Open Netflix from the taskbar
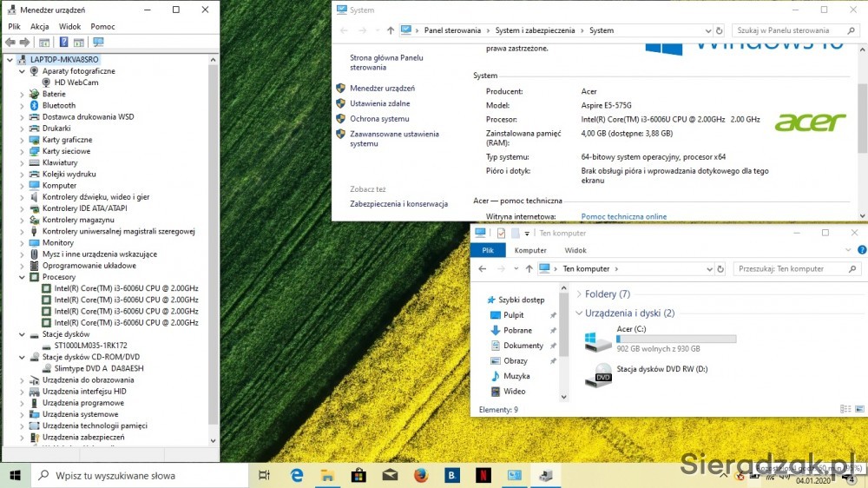Screen dimensions: 868x488 483,475
